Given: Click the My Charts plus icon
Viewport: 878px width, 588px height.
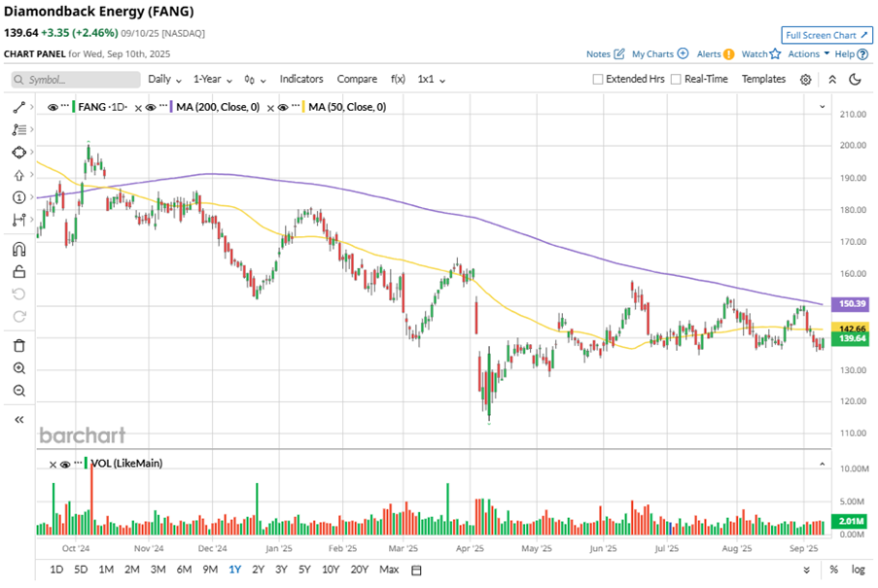Looking at the screenshot, I should 683,53.
